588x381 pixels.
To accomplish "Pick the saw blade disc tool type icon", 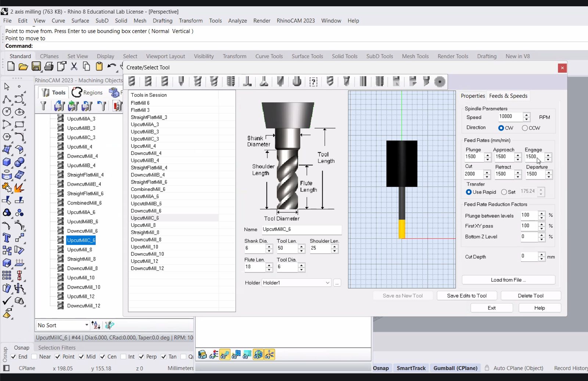I will click(x=440, y=81).
